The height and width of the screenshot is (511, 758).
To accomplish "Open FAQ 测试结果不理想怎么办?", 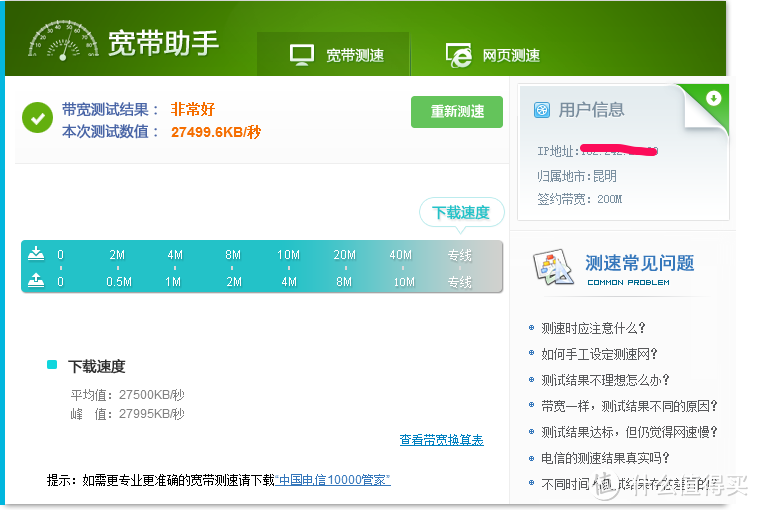I will coord(605,380).
